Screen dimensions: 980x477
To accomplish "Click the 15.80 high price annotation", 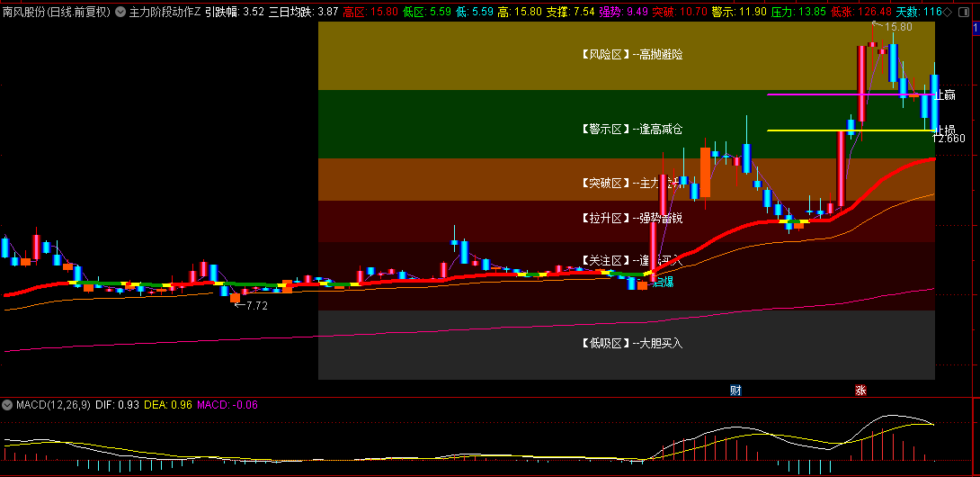I will (897, 26).
